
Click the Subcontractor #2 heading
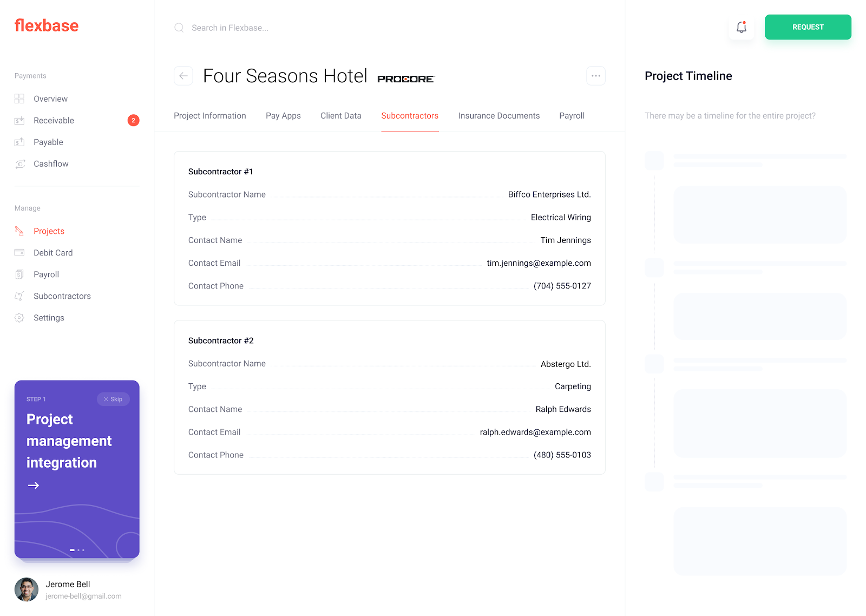221,340
